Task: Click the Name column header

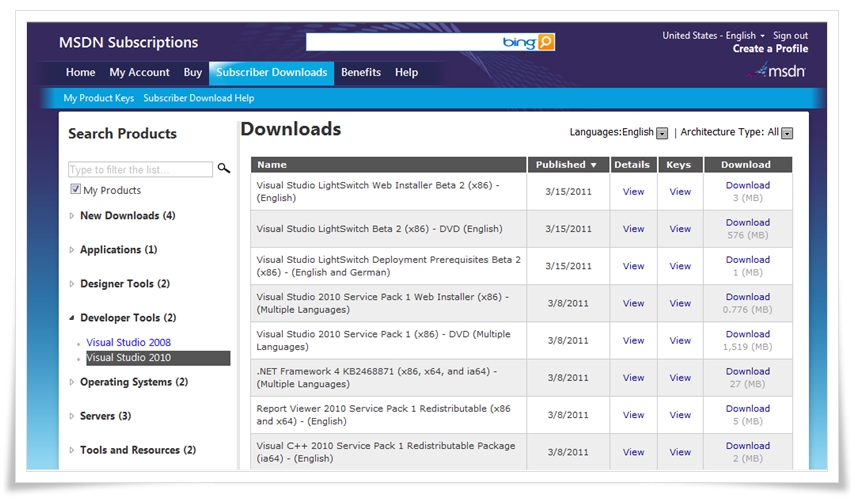Action: 388,165
